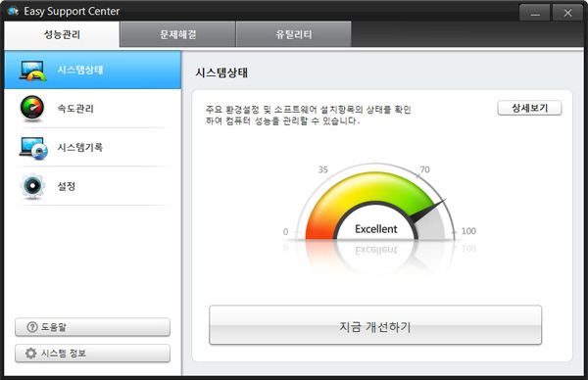588x380 pixels.
Task: Open the 시스템 정보 button
Action: point(93,354)
